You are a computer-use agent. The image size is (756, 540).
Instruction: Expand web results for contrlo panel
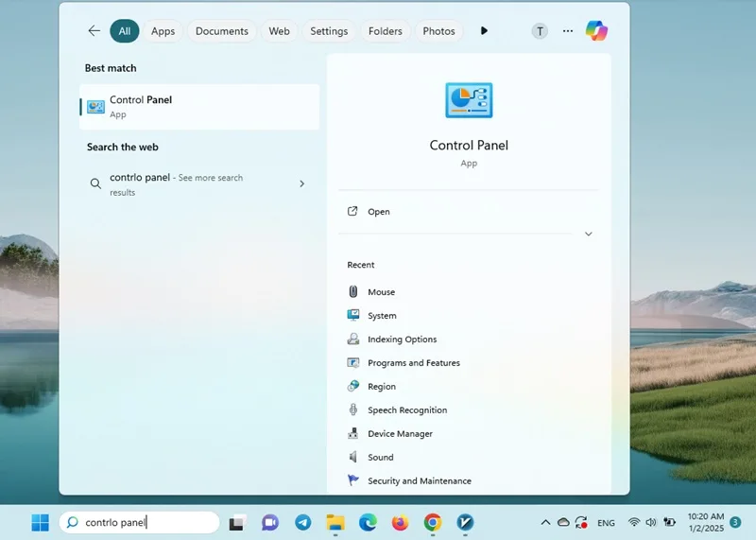[301, 183]
